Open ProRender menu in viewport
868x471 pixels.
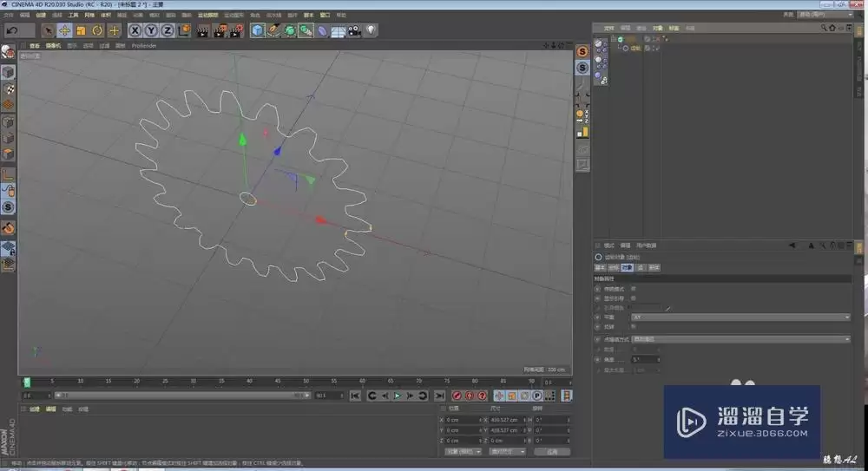click(144, 46)
